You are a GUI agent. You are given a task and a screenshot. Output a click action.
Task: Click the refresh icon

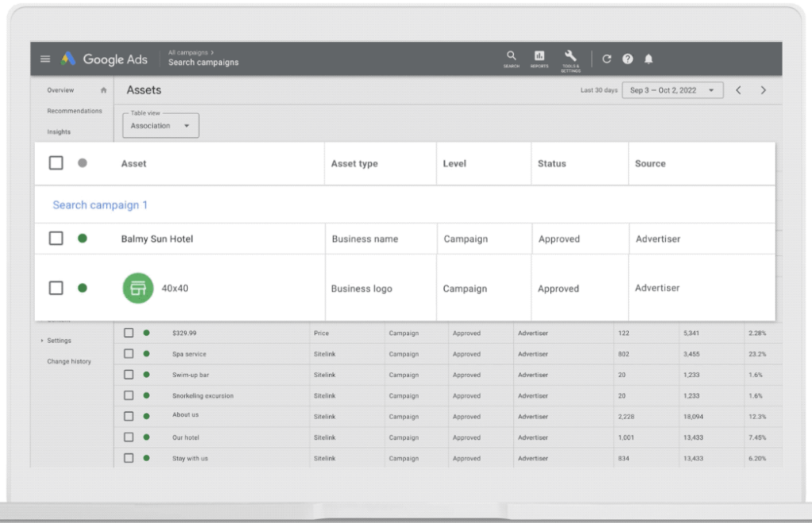[607, 59]
